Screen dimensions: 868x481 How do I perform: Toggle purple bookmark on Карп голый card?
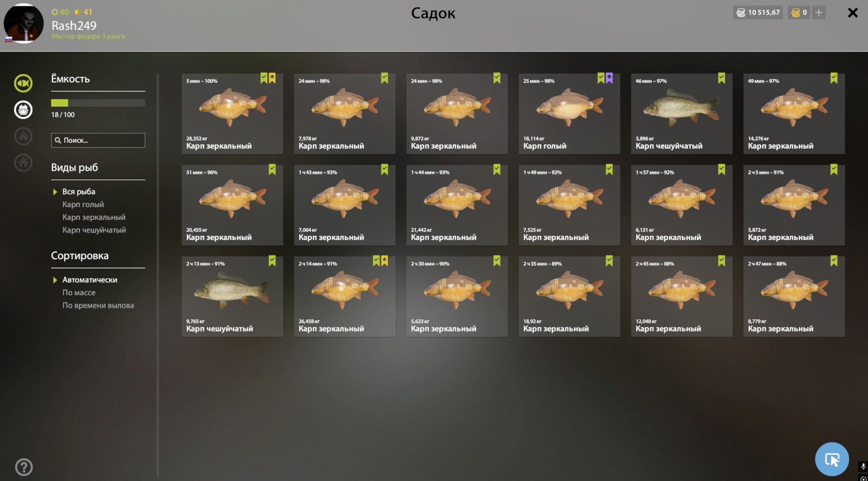609,78
